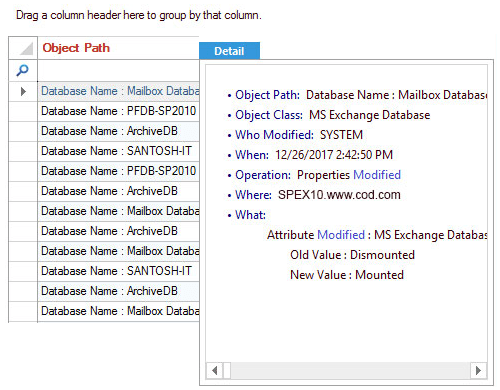Click 'Modified' in the Operation line
The width and height of the screenshot is (500, 390).
377,175
